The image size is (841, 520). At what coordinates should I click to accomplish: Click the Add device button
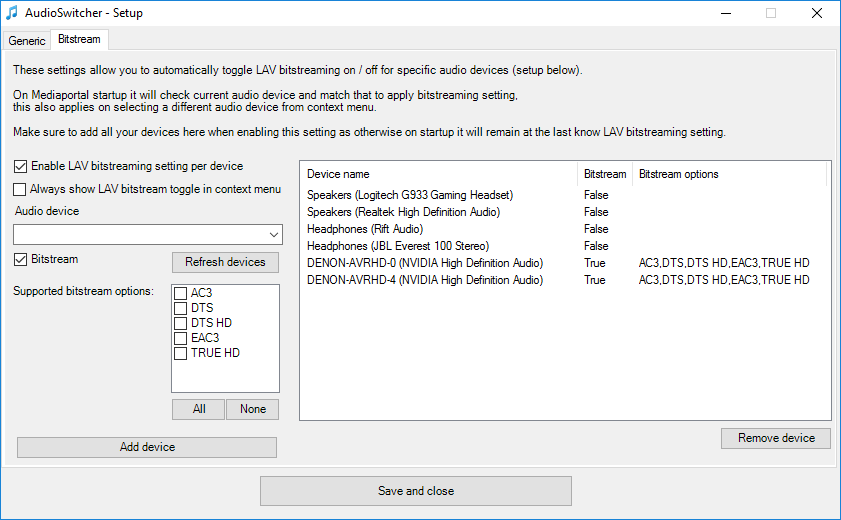click(147, 447)
